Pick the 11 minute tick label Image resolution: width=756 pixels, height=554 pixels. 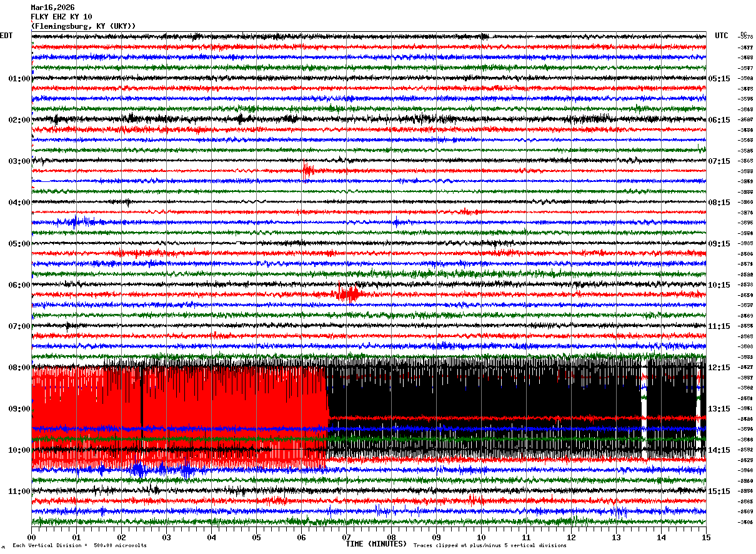tap(526, 538)
